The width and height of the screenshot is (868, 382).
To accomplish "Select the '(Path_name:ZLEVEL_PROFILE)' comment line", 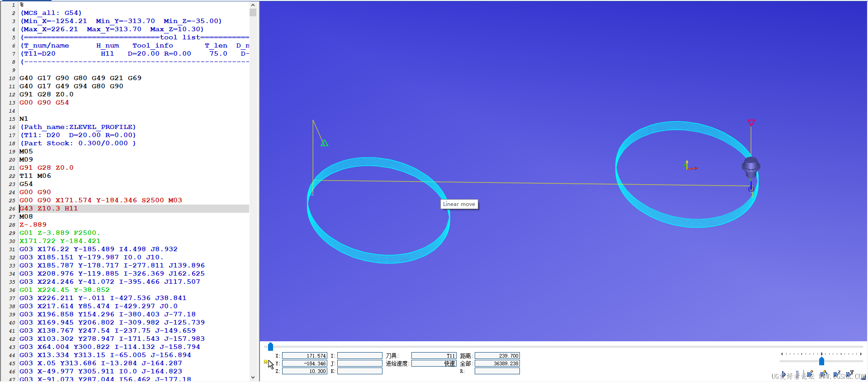I will coord(78,127).
